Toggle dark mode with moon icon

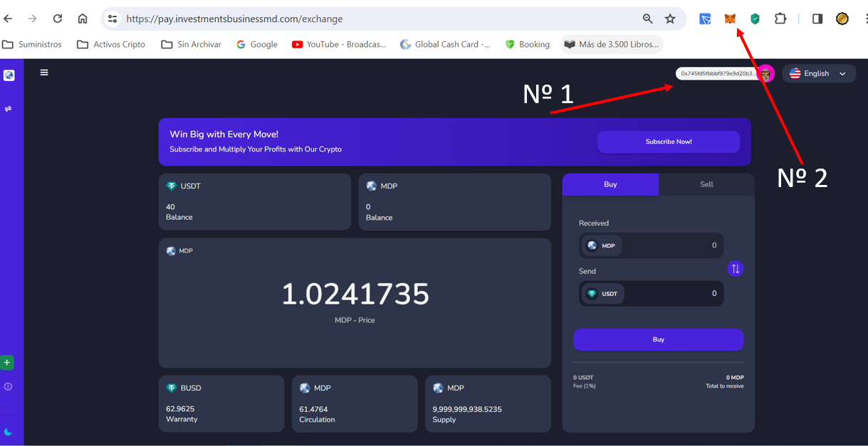9,432
